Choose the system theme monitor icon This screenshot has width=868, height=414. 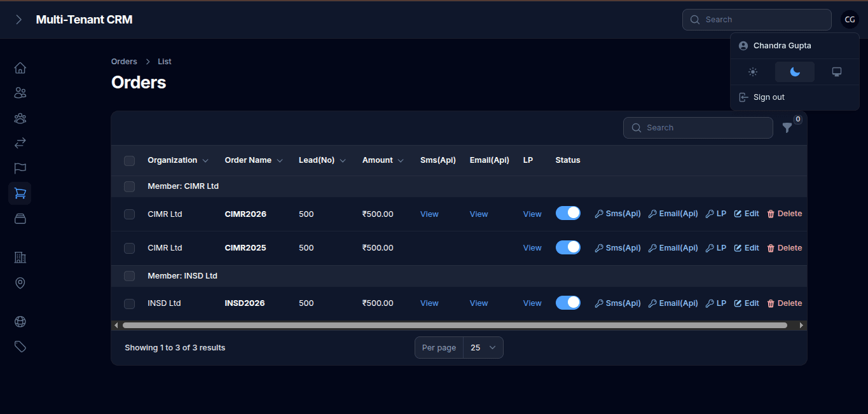[837, 72]
